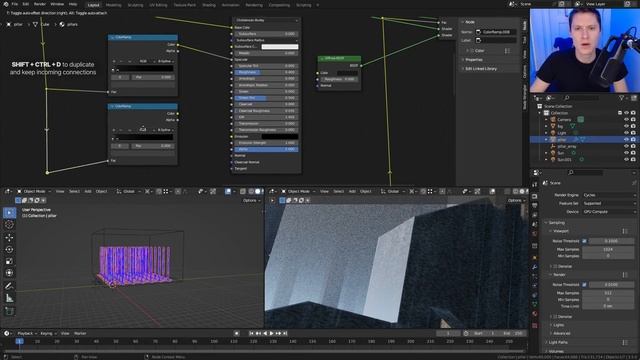Open Feature Set dropdown showing Supported
The height and width of the screenshot is (360, 640).
[609, 203]
